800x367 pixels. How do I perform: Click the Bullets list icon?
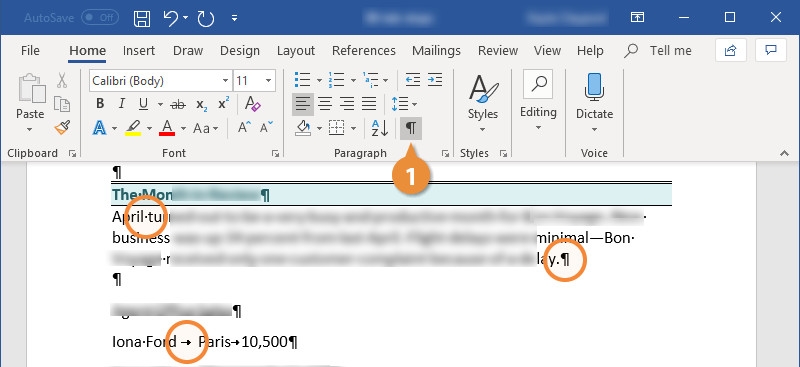click(x=303, y=80)
